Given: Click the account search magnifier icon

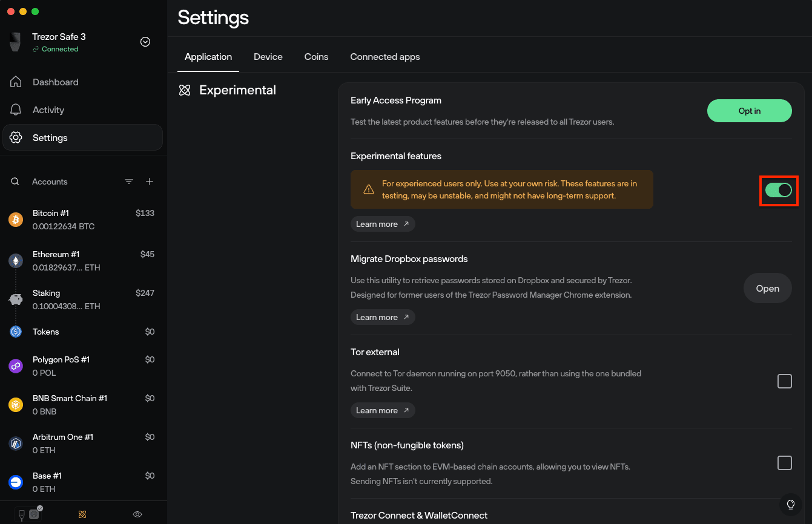Looking at the screenshot, I should click(15, 182).
